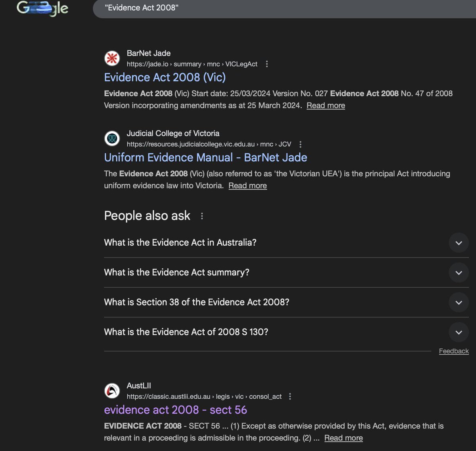The width and height of the screenshot is (476, 451).
Task: Click the "AustLII" site name
Action: click(x=139, y=386)
